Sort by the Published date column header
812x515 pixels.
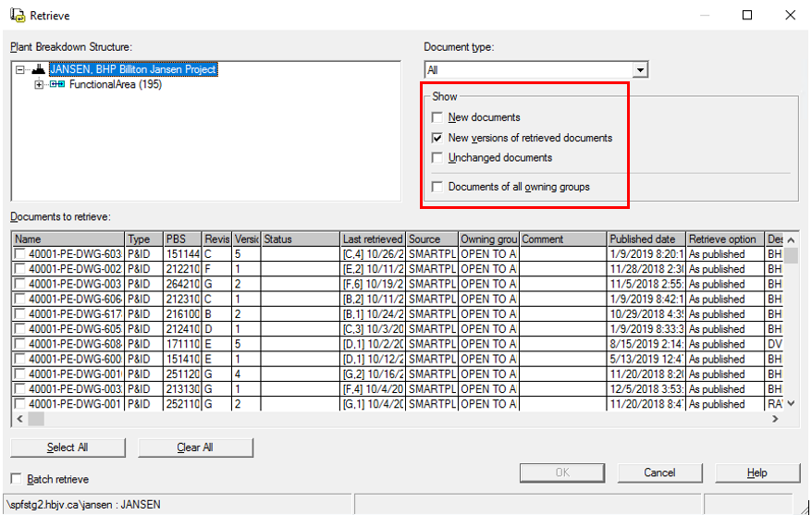click(x=646, y=239)
